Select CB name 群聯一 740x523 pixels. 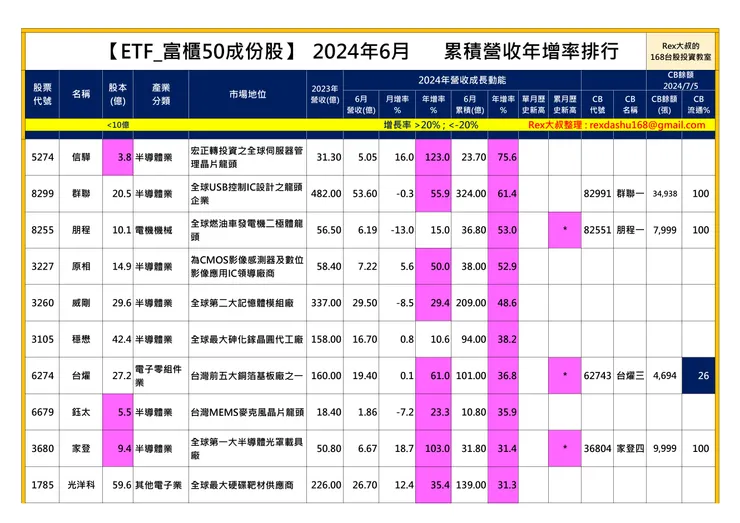coord(630,194)
